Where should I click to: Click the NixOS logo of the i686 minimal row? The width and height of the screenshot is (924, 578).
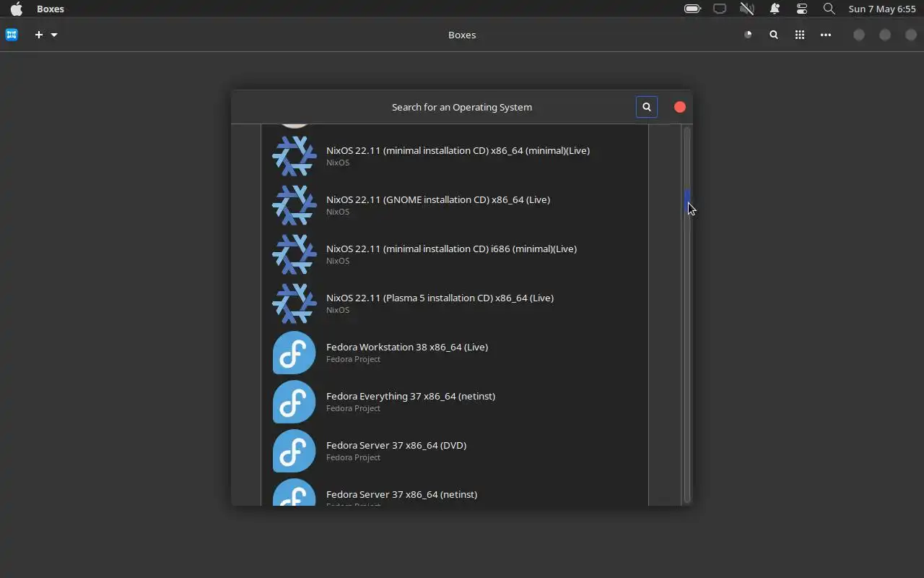tap(295, 254)
